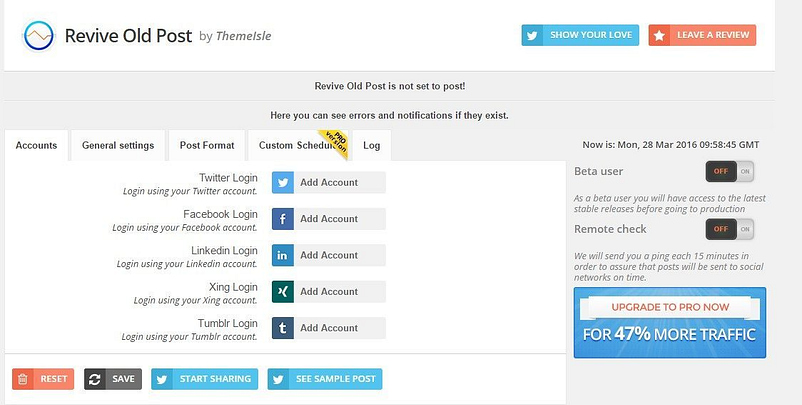802x405 pixels.
Task: Click the star icon on Leave a Review
Action: tap(659, 35)
